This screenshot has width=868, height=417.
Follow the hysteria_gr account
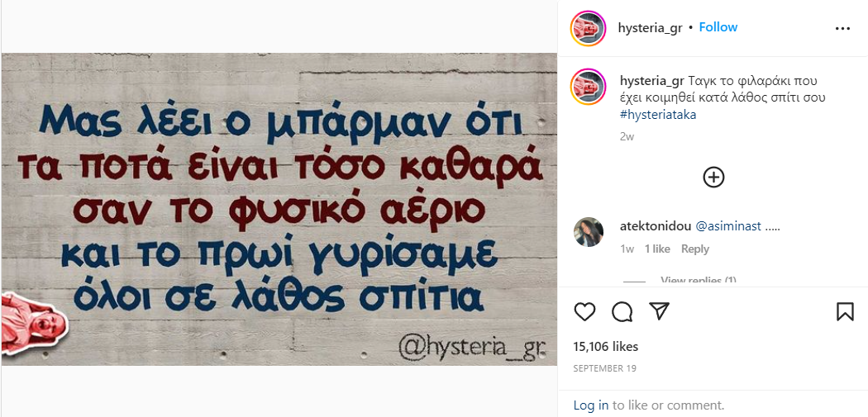(718, 27)
